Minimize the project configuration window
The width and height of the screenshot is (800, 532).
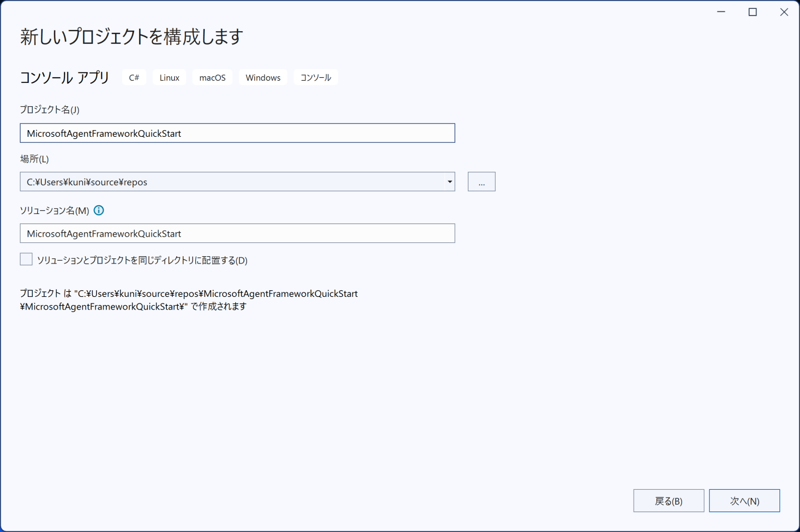pos(721,12)
